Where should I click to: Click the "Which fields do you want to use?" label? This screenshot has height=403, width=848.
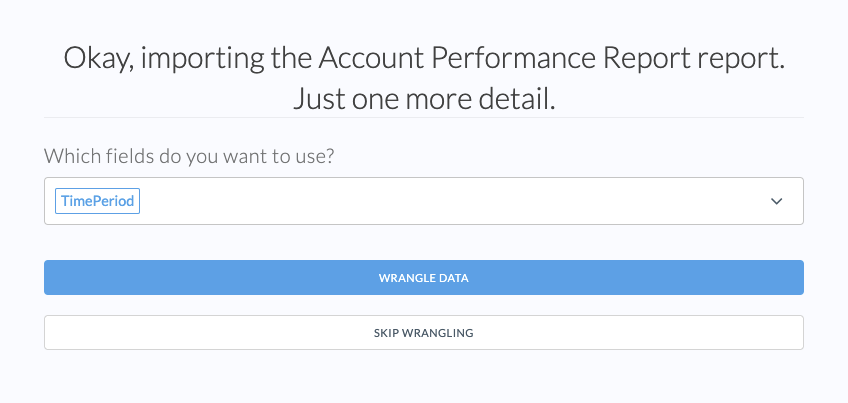point(202,157)
